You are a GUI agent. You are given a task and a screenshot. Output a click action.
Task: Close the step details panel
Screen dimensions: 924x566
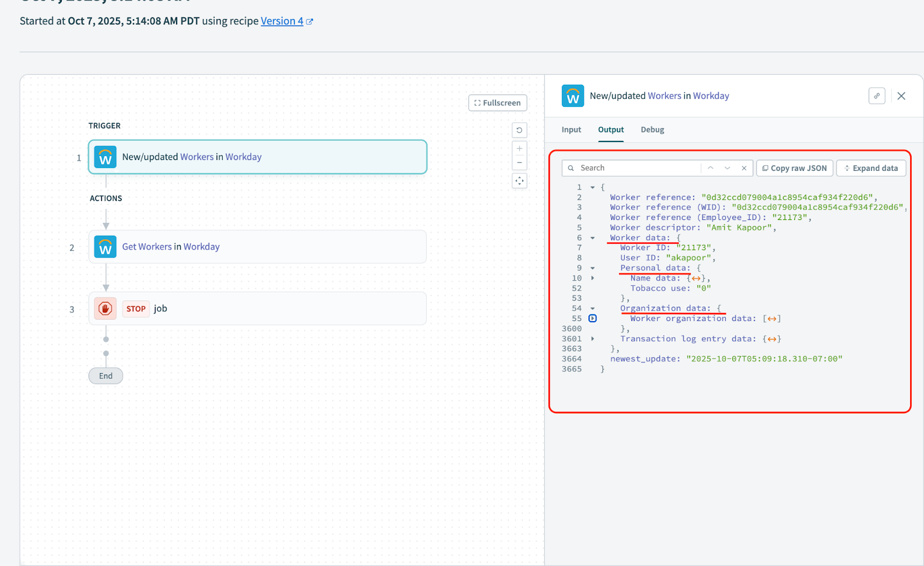tap(901, 96)
